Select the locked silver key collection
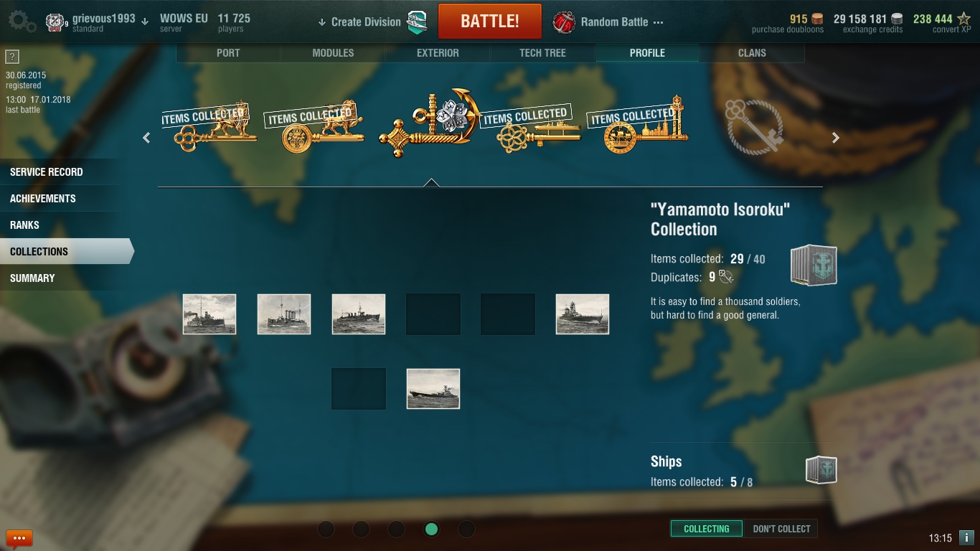980x551 pixels. coord(755,126)
